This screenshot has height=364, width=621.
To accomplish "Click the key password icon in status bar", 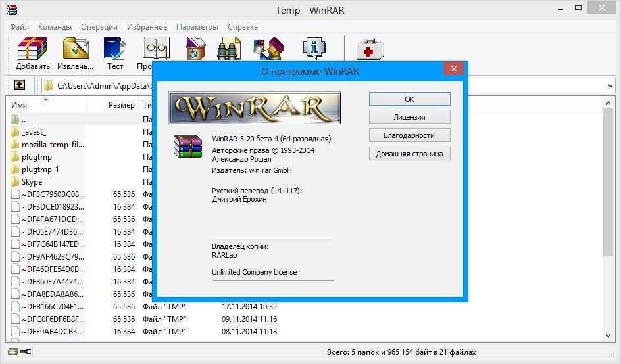I will click(x=26, y=351).
